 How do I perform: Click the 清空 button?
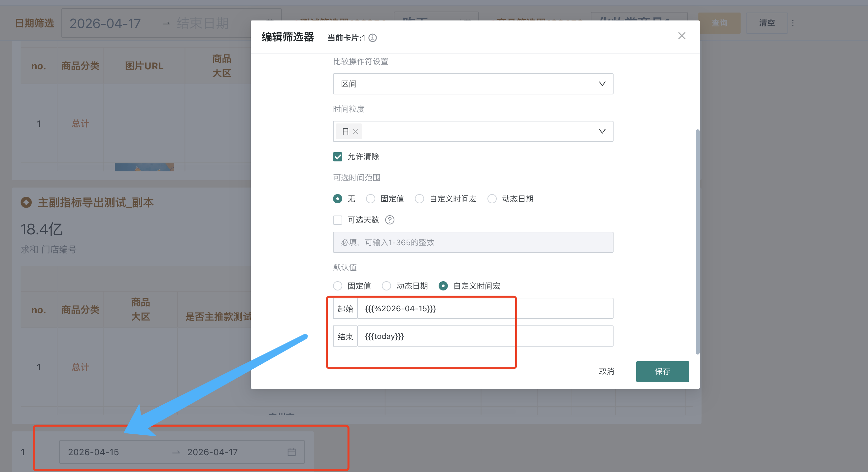click(767, 23)
